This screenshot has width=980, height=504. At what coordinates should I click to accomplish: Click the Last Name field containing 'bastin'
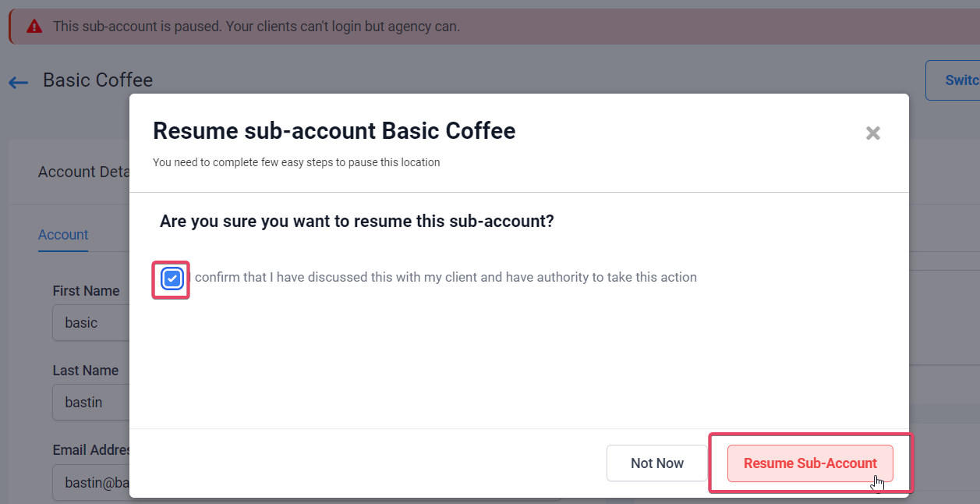pos(90,403)
